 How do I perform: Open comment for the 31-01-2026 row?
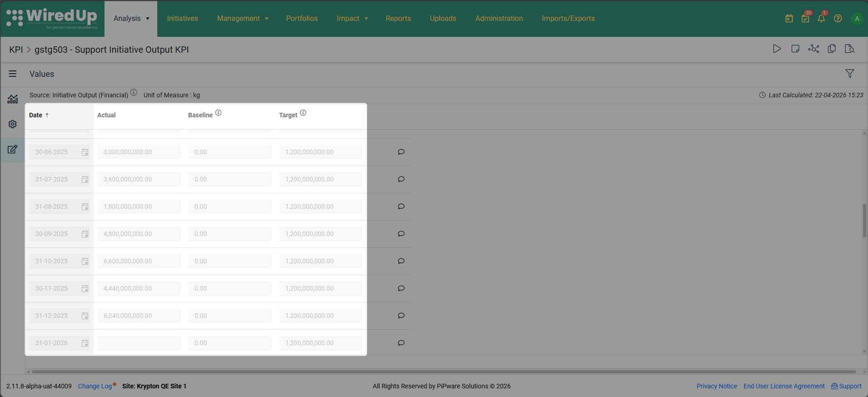click(x=401, y=343)
